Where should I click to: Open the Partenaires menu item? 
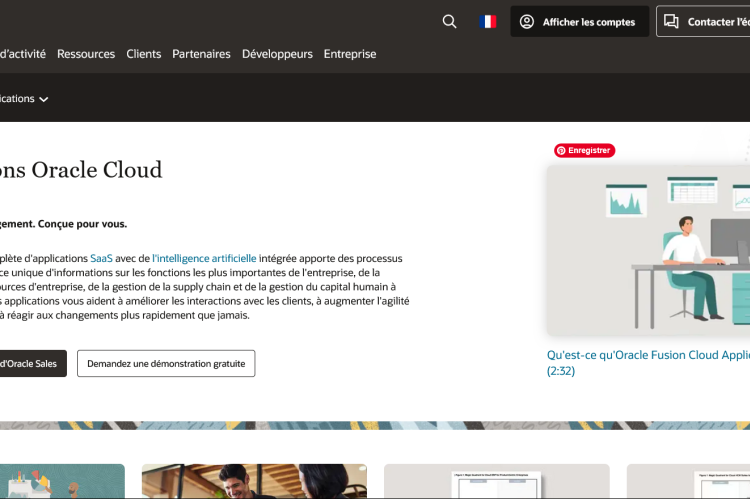[x=201, y=54]
